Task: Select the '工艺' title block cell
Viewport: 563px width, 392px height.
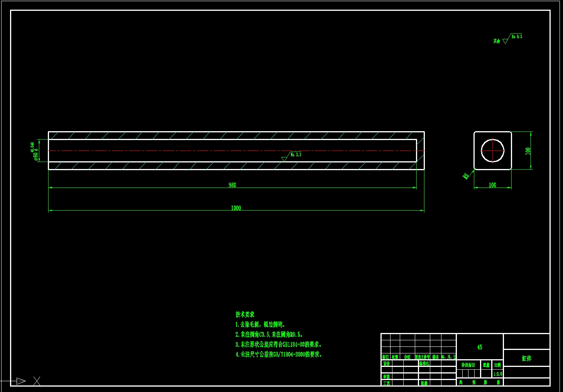Action: pos(386,383)
